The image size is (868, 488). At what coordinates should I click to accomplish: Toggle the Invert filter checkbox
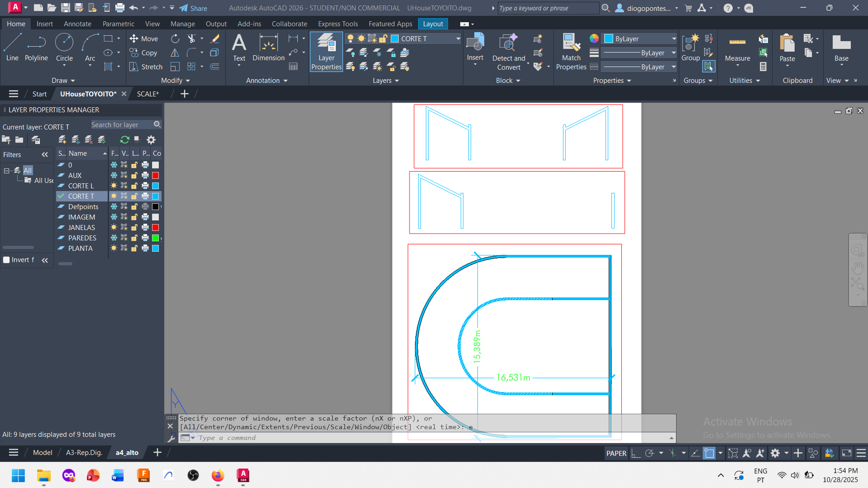pyautogui.click(x=7, y=260)
